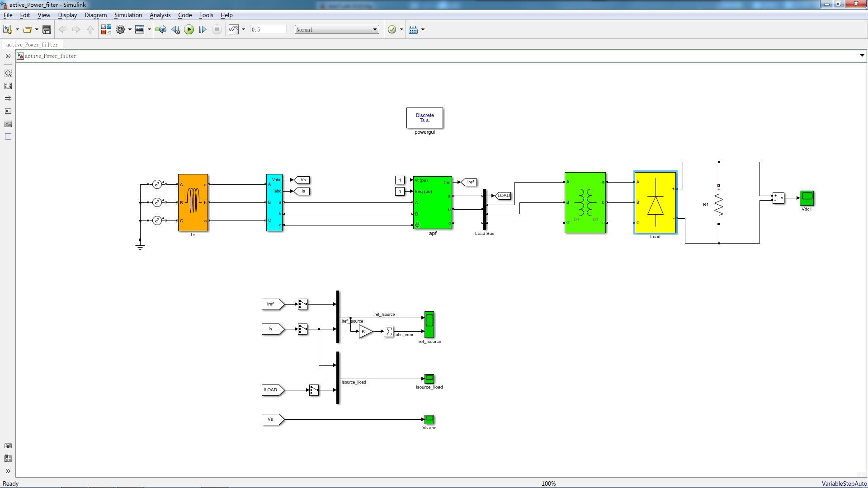Image resolution: width=868 pixels, height=488 pixels.
Task: Click the Run simulation play button
Action: [x=189, y=30]
